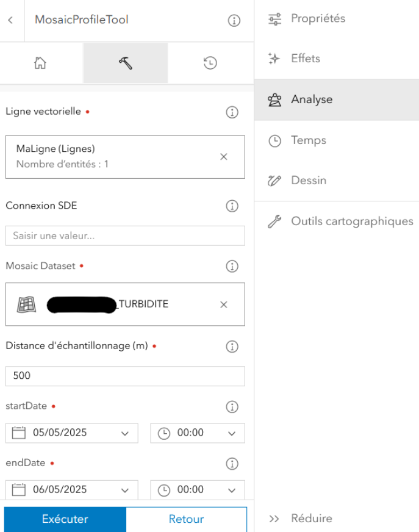Expand the startDate time dropdown

coord(198,433)
